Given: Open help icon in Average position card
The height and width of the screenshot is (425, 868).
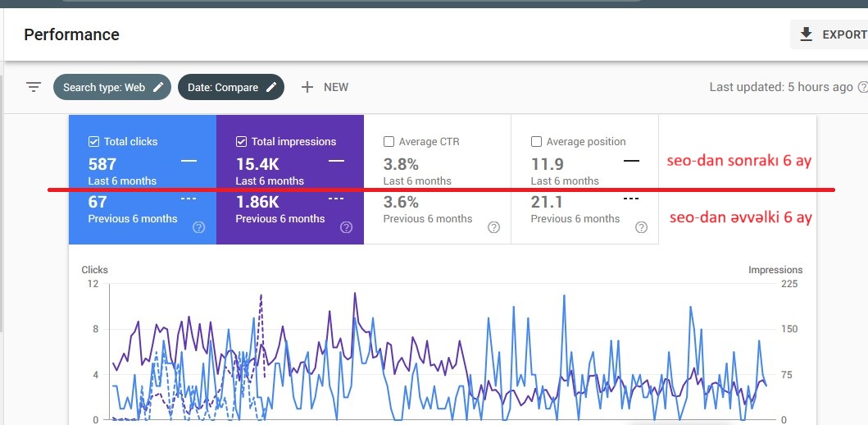Looking at the screenshot, I should 641,227.
